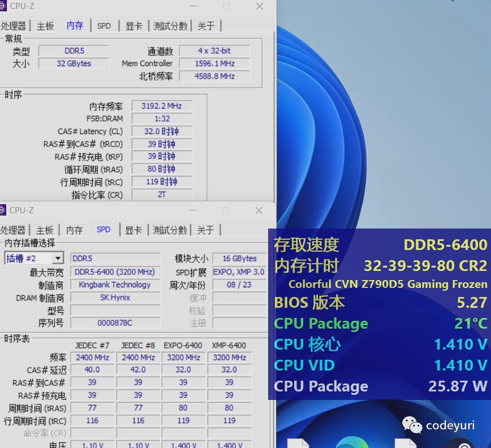Click CAS# Latency 32.0 时钟 value
This screenshot has height=448, width=491.
pos(162,131)
